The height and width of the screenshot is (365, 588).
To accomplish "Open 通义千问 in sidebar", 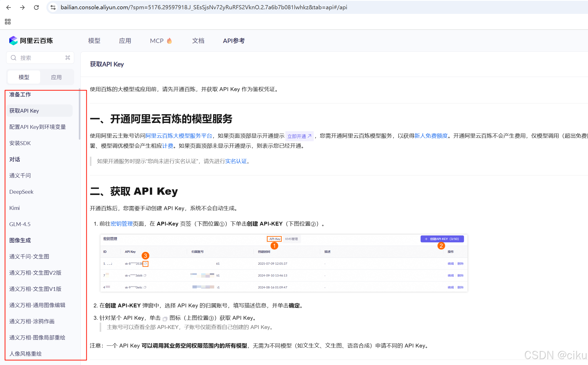I will 20,176.
